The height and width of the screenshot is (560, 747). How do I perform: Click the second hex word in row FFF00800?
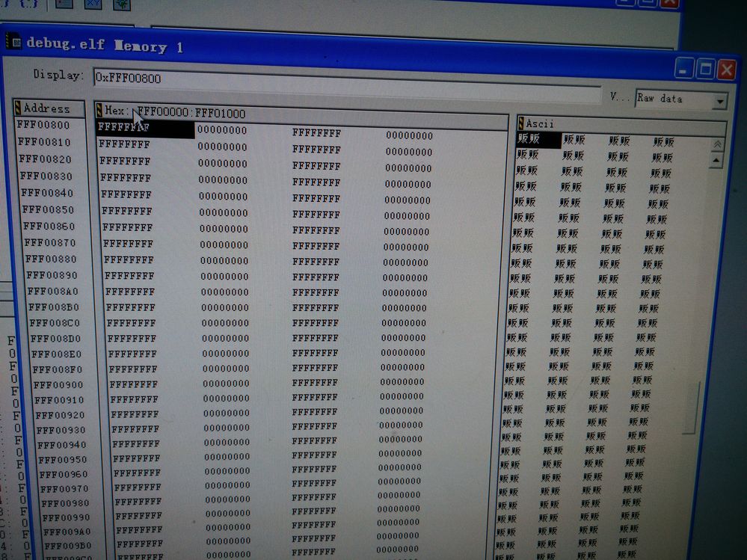[x=222, y=130]
